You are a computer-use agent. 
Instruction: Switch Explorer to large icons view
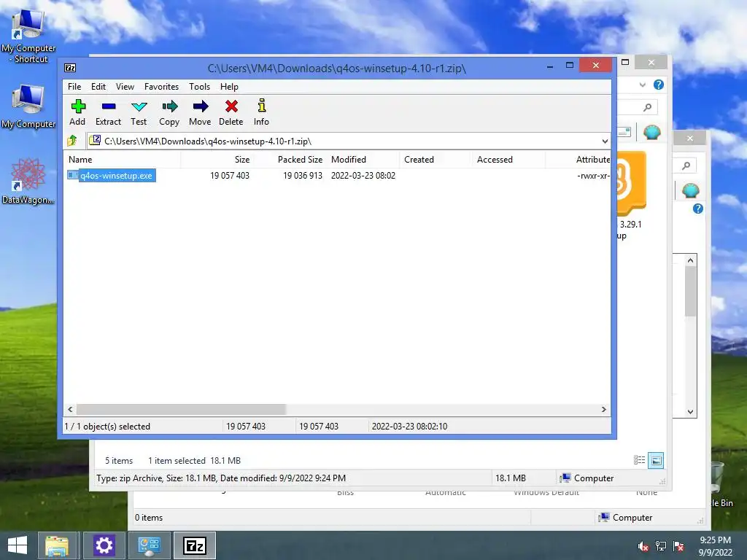656,461
